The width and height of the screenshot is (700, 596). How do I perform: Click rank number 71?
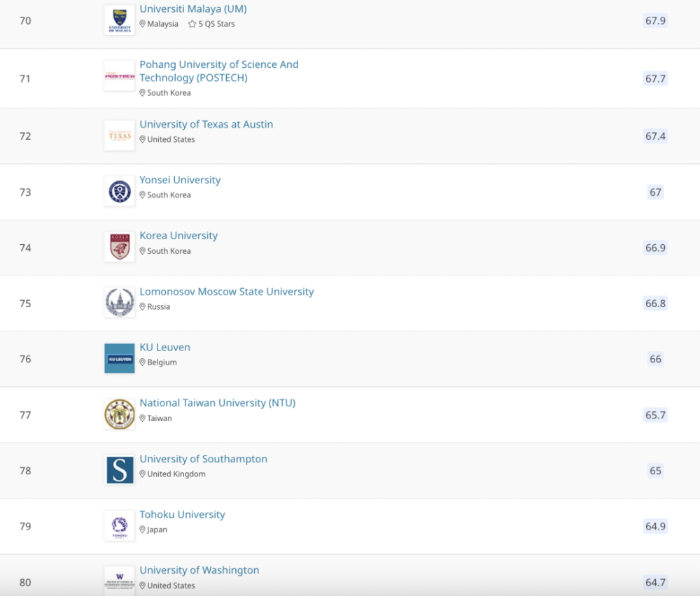(25, 78)
